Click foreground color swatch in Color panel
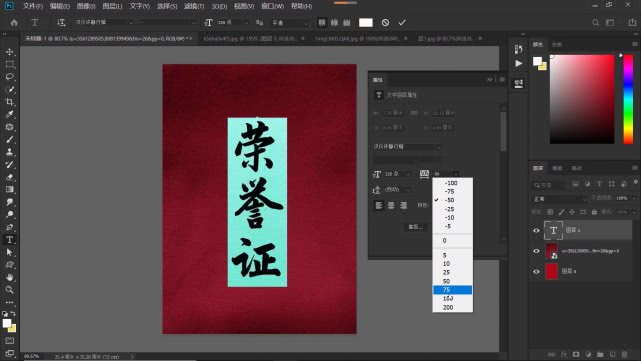Image resolution: width=641 pixels, height=361 pixels. coord(537,61)
